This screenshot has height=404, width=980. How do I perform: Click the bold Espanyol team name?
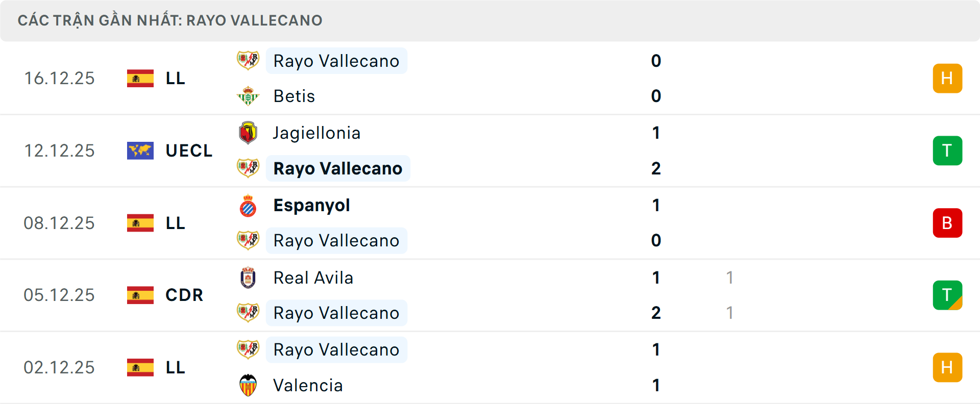(x=311, y=205)
